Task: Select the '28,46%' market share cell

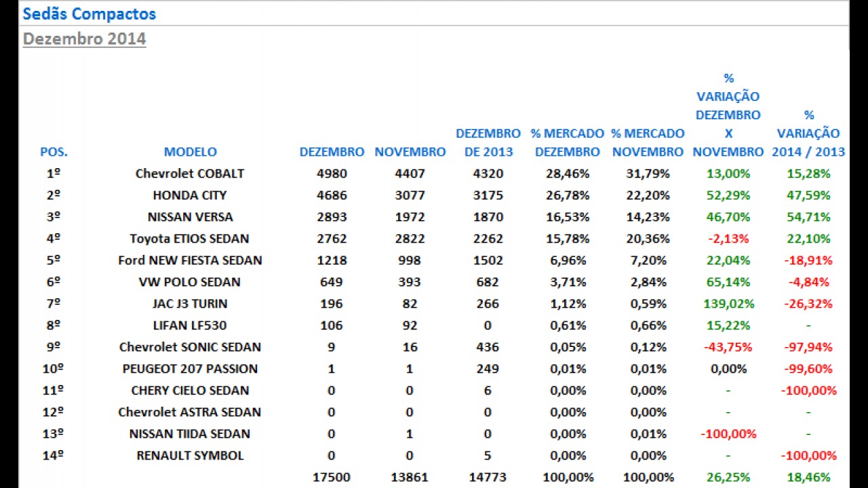Action: 568,174
